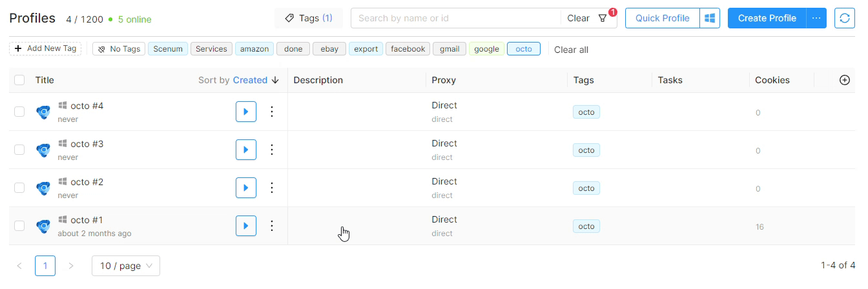This screenshot has height=289, width=868.
Task: Filter by the done tag
Action: point(293,49)
